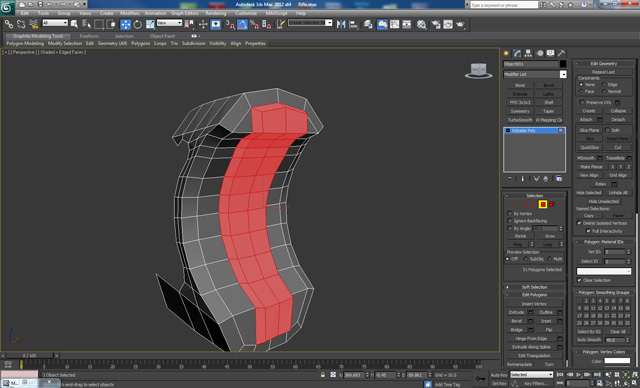Viewport: 640px width, 388px height.
Task: Open Render Setup icon
Action: pyautogui.click(x=436, y=24)
